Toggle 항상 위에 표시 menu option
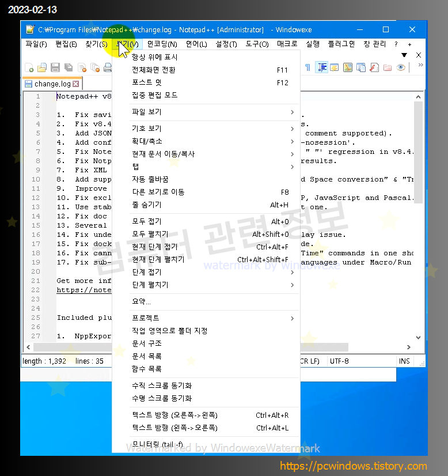 click(x=206, y=57)
